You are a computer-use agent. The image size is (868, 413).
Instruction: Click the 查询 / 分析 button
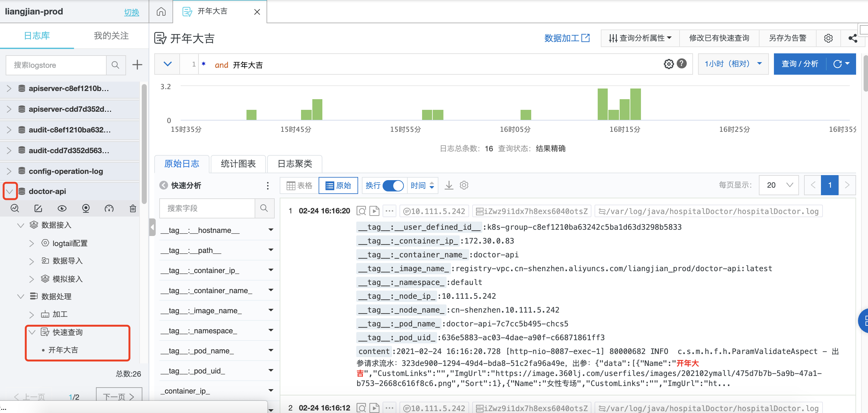click(x=800, y=64)
